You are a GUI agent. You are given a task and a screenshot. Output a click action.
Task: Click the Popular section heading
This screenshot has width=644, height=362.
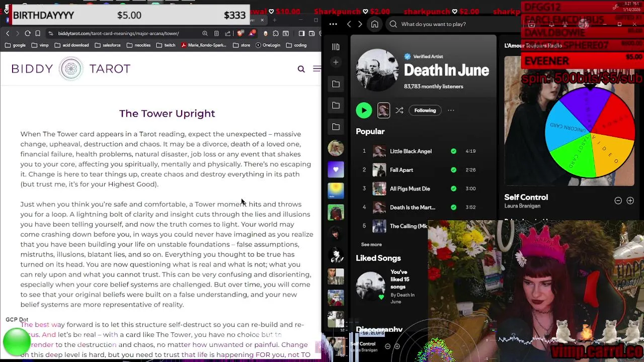370,131
